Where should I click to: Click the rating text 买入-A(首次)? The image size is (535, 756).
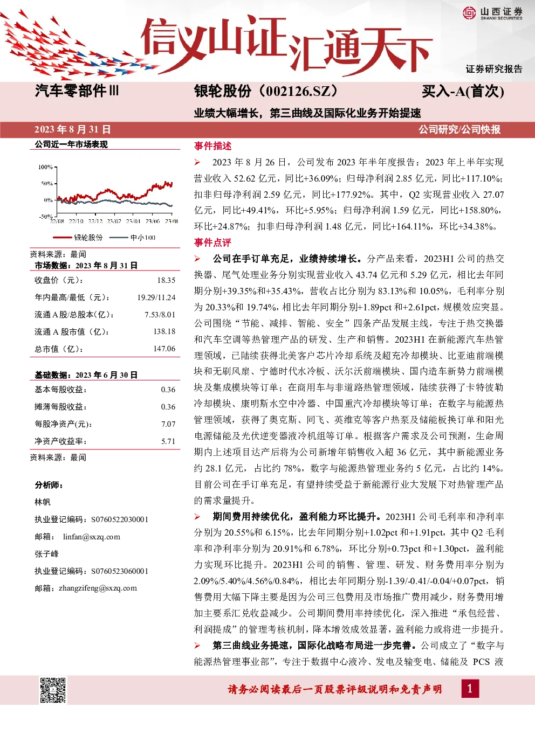463,91
